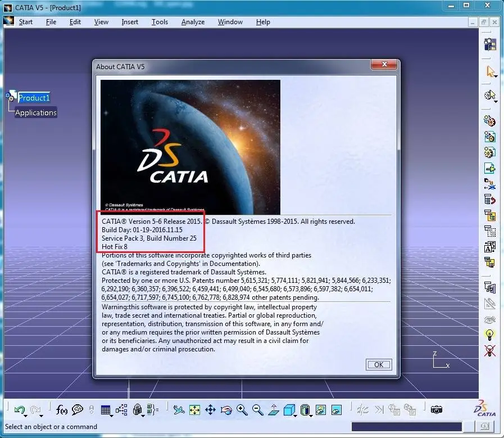The image size is (504, 438).
Task: Expand the gear-cursor tool dropdown arrow
Action: [496, 101]
